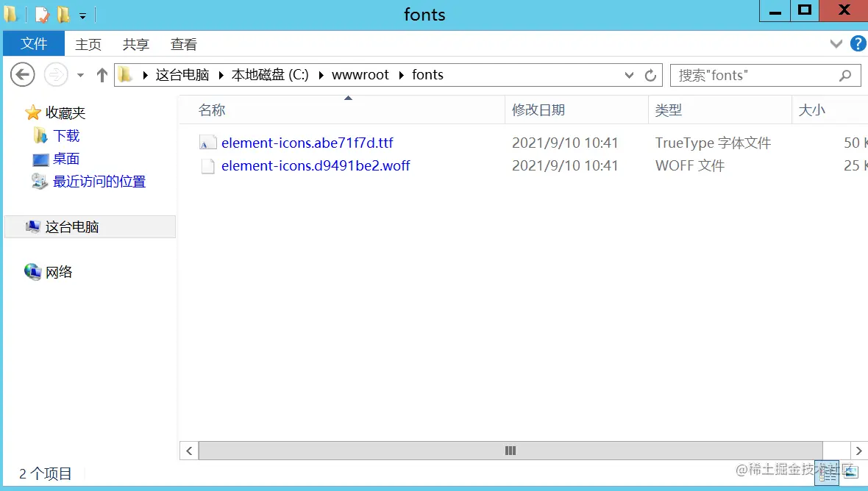Navigate to wwwroot in the address path
The width and height of the screenshot is (868, 491).
click(360, 75)
